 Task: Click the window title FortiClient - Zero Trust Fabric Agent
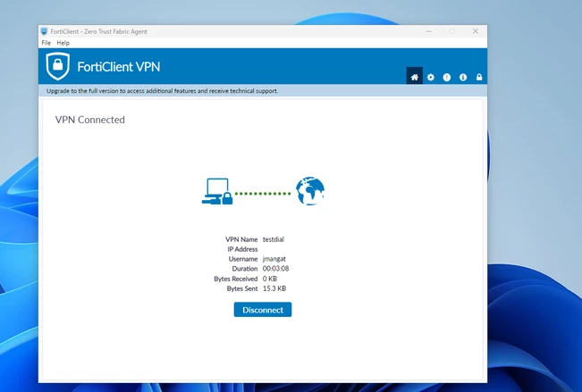point(98,31)
